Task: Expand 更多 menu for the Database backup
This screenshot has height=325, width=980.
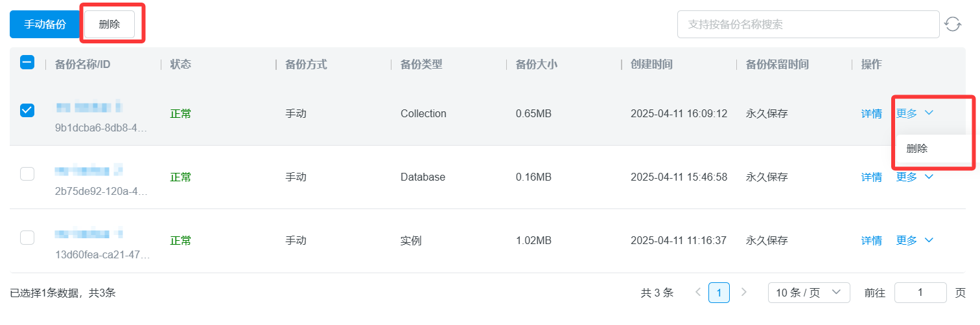Action: point(907,177)
